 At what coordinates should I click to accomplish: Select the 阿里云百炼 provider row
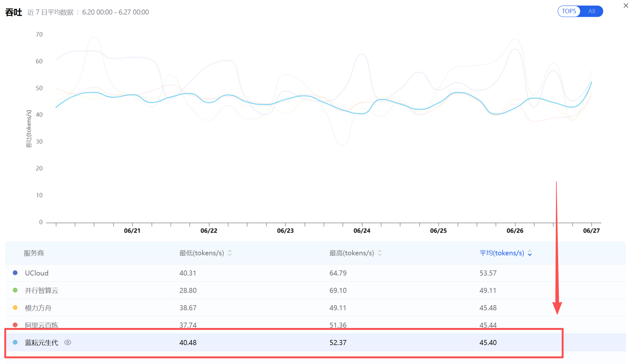click(315, 325)
